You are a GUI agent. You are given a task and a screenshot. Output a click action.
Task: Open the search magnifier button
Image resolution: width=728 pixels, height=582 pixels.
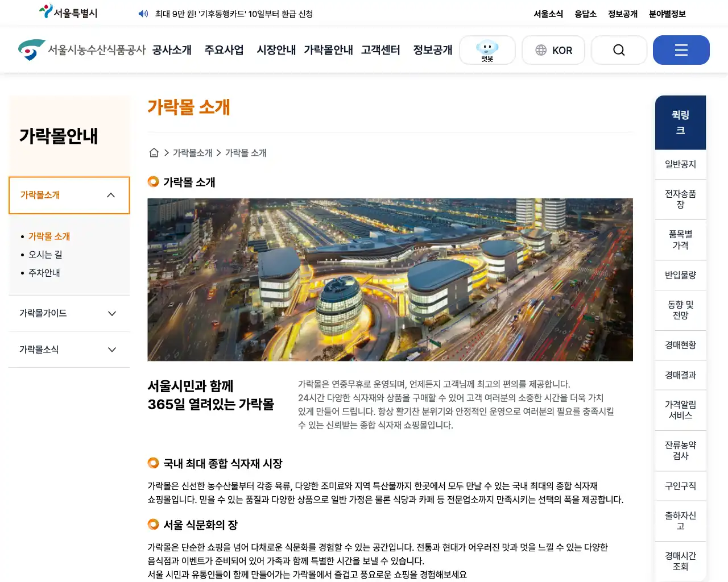(x=619, y=50)
